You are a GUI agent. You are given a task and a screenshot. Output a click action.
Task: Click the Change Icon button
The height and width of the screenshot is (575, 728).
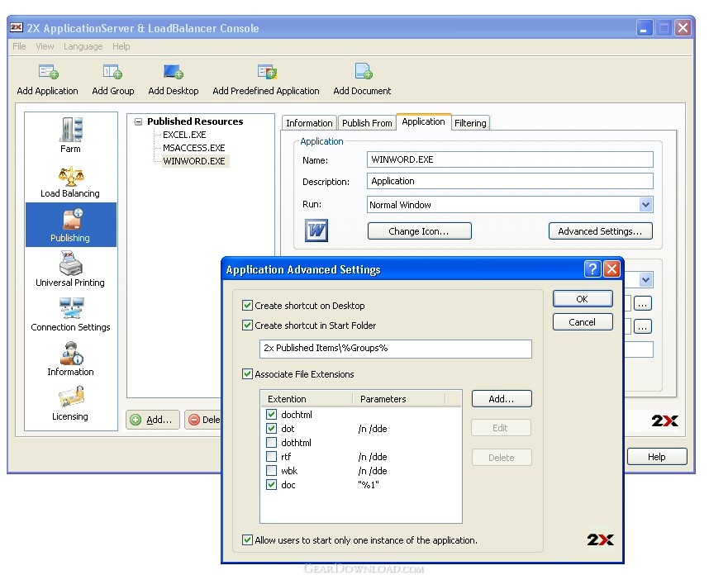tap(419, 231)
